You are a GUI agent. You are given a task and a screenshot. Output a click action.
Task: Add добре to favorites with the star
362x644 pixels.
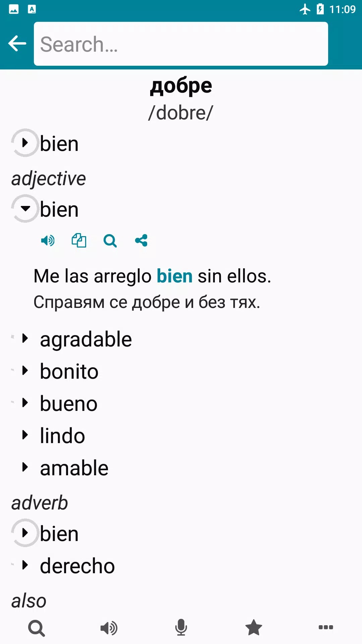point(253,628)
